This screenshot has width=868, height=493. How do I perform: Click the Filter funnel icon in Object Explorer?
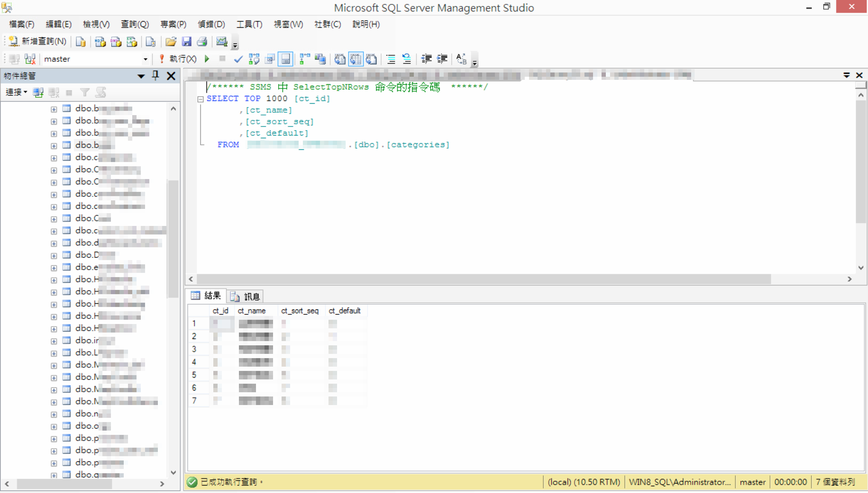tap(85, 92)
